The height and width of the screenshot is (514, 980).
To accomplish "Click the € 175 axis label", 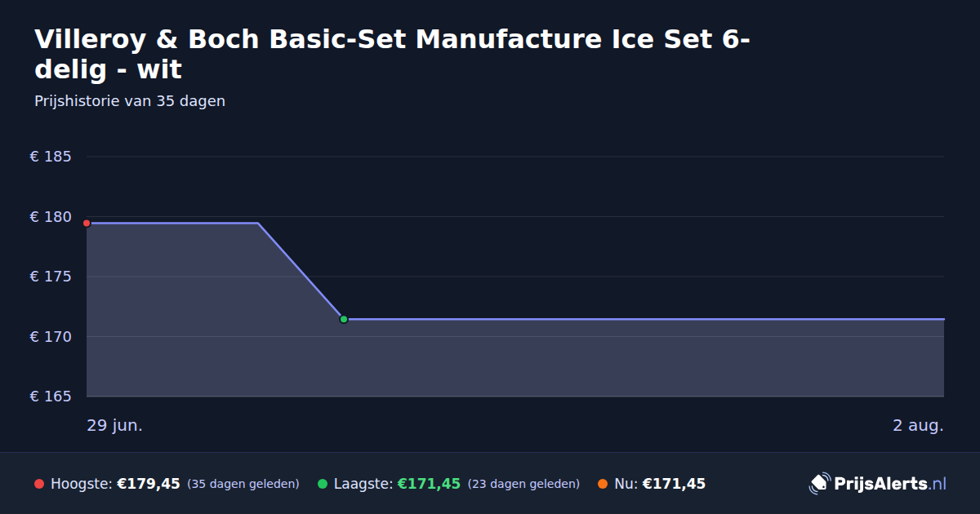I will (51, 277).
